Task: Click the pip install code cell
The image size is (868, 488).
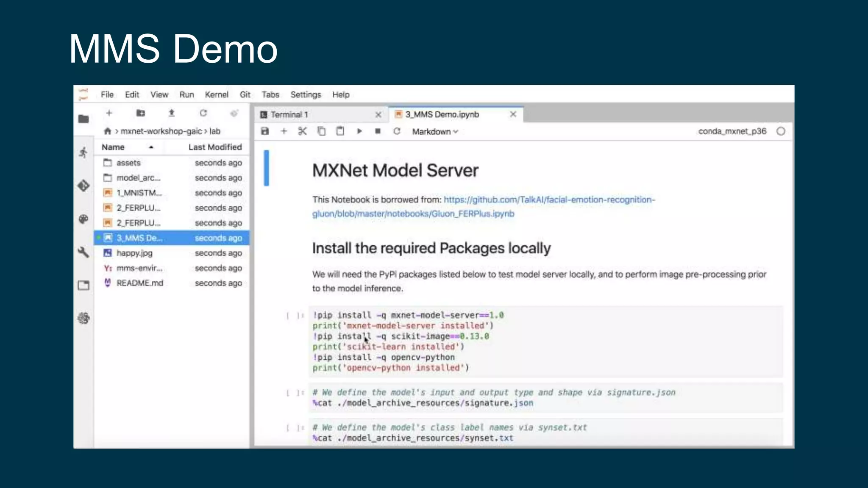Action: (x=546, y=341)
